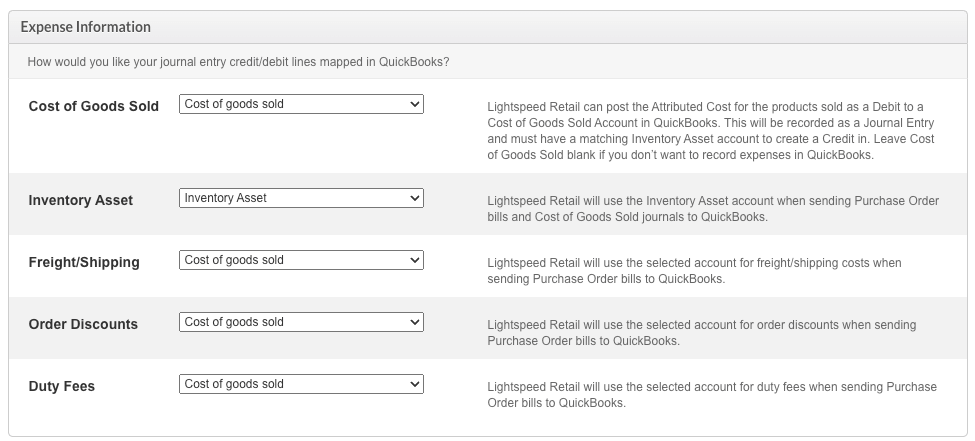Click the Inventory Asset help description
Image resolution: width=975 pixels, height=441 pixels.
[713, 208]
